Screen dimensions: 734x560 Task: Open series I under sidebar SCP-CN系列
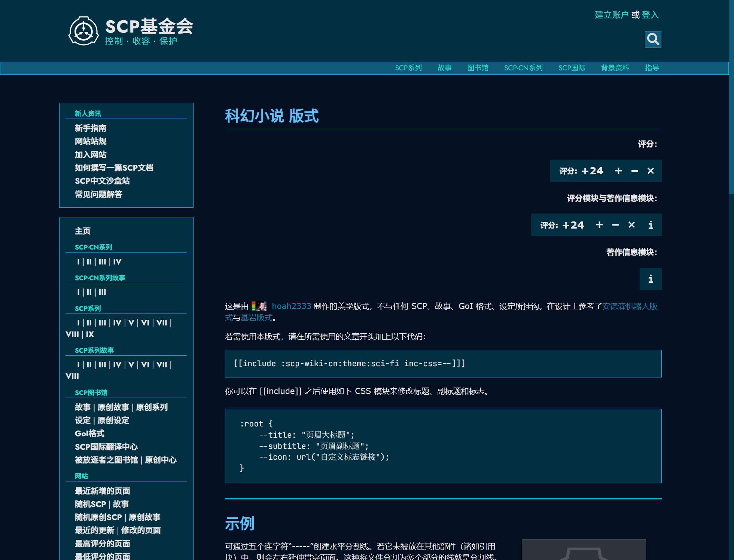(78, 262)
